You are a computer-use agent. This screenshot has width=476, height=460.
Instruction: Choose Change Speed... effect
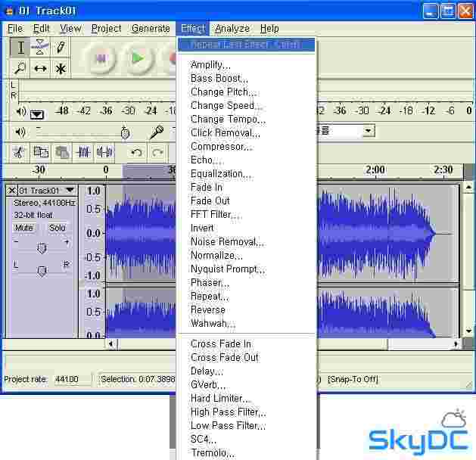coord(246,106)
